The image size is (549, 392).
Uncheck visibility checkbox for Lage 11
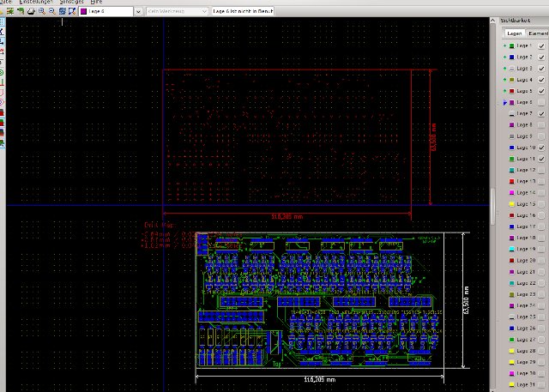[541, 159]
